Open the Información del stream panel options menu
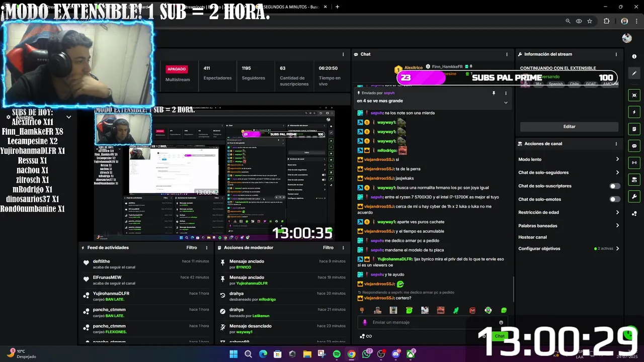Image resolution: width=644 pixels, height=362 pixels. [616, 54]
